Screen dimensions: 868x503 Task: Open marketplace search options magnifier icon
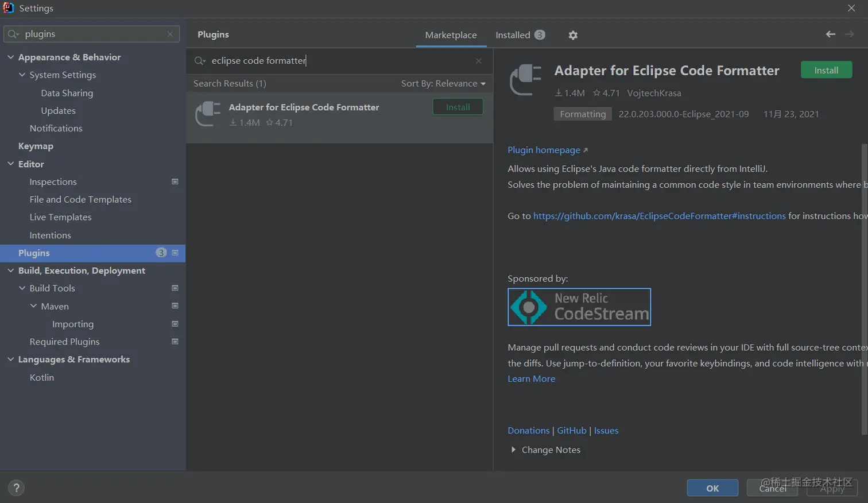pyautogui.click(x=200, y=61)
